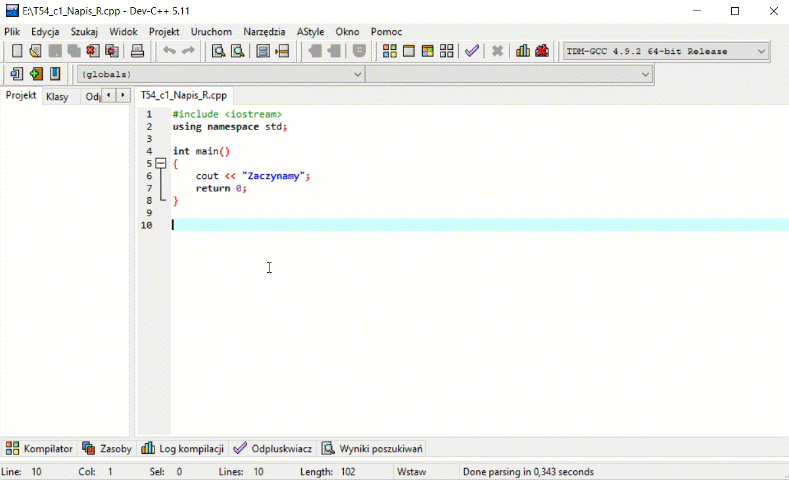This screenshot has width=789, height=480.
Task: Open the Narzędzia menu
Action: click(265, 31)
